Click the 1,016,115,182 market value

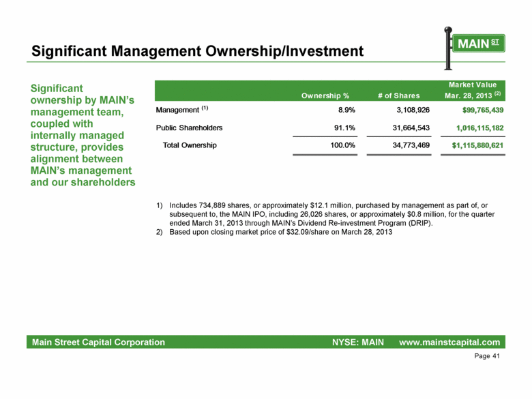[479, 128]
